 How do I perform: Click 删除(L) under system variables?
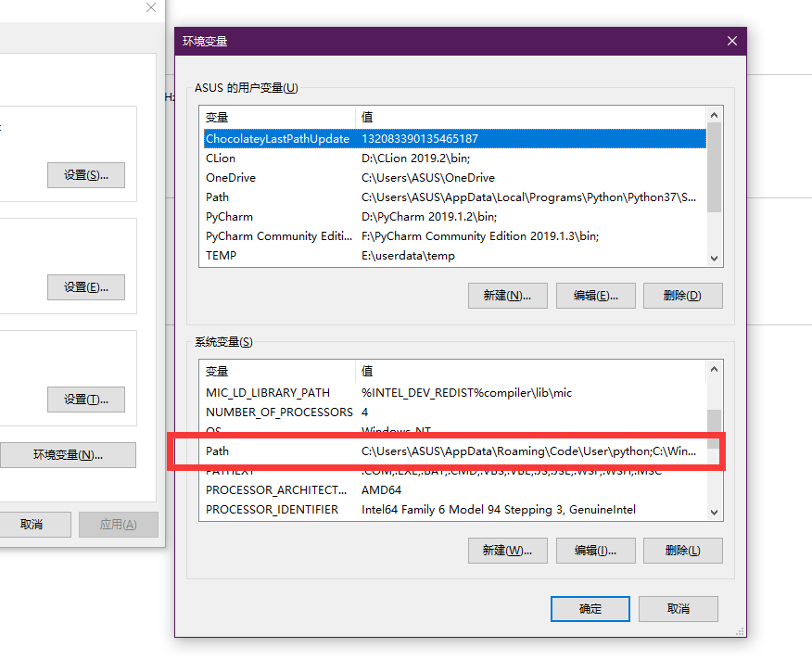coord(681,550)
